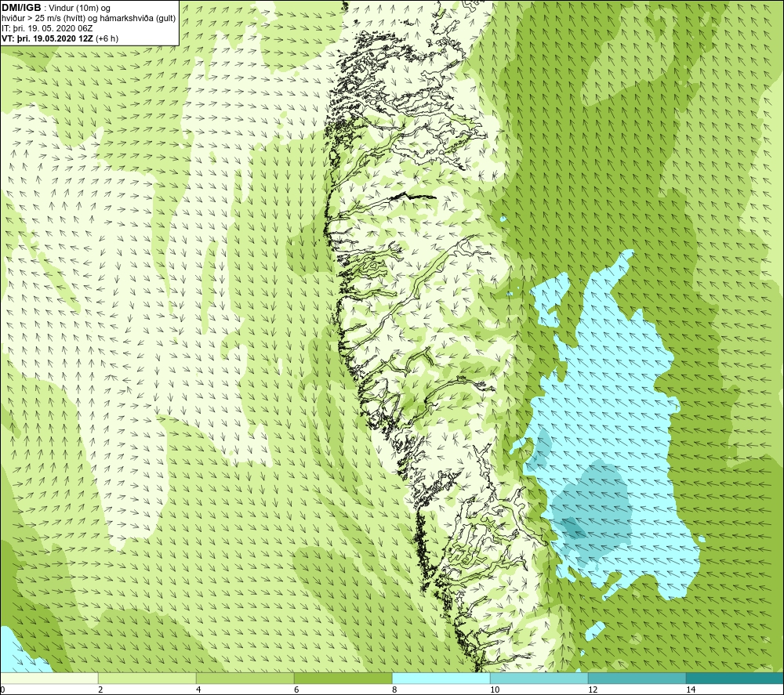Click the scale label '0'
This screenshot has width=784, height=695.
[x=2, y=690]
